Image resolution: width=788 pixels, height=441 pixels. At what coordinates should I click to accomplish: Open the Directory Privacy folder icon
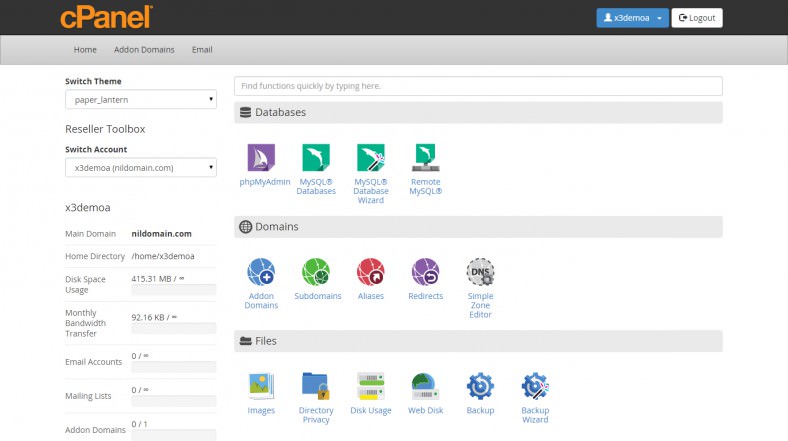pos(316,386)
